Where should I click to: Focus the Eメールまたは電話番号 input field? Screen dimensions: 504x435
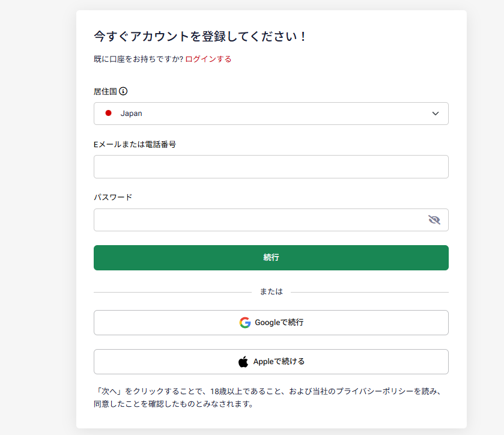[271, 167]
